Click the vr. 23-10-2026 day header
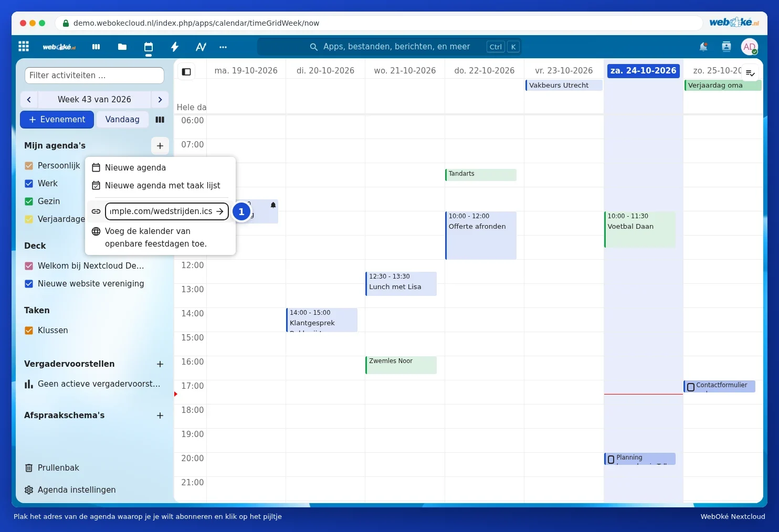 tap(564, 71)
